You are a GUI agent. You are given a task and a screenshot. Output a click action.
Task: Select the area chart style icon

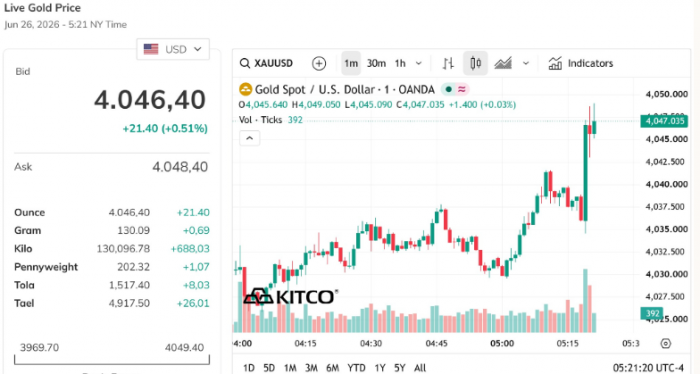[503, 63]
